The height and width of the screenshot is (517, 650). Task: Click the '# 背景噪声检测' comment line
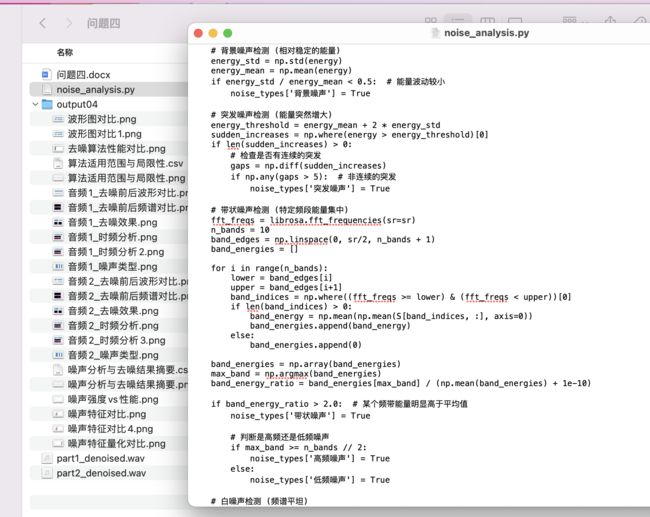click(276, 51)
